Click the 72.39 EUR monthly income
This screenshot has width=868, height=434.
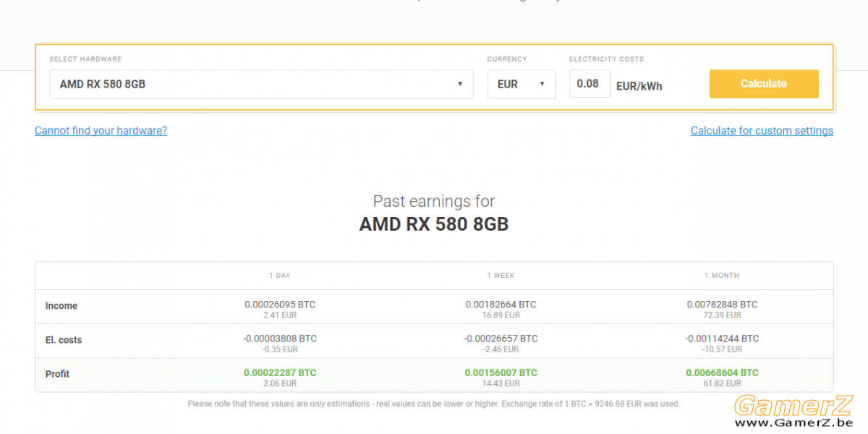point(722,315)
